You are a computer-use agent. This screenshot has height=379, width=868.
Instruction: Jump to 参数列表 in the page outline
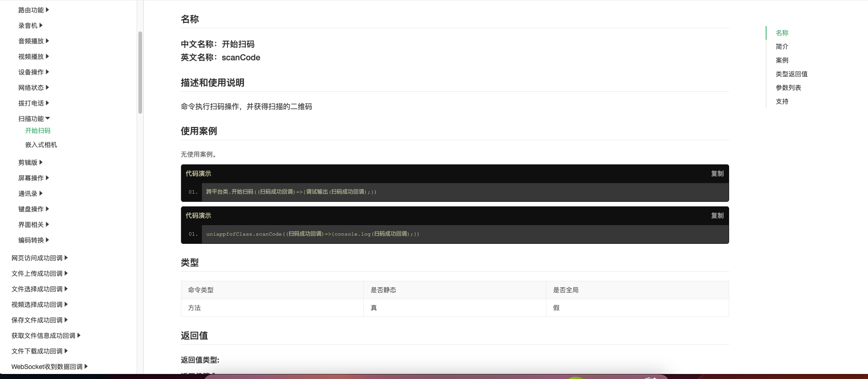click(789, 88)
